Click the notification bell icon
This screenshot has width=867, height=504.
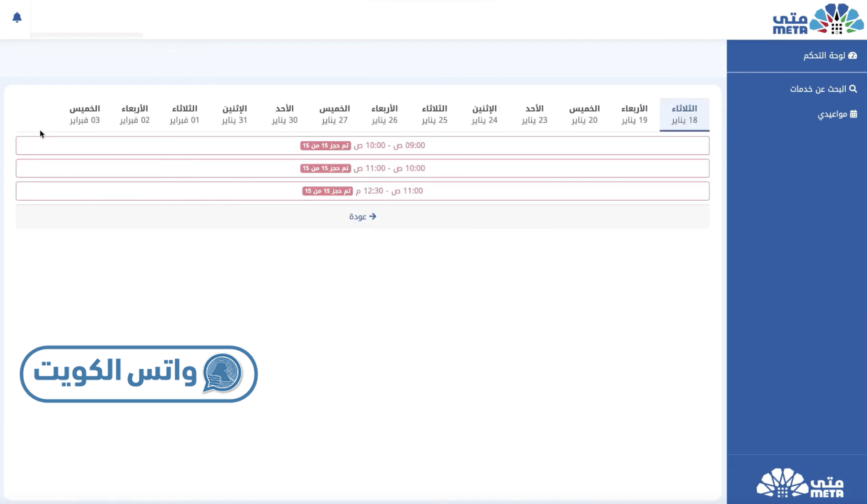17,17
